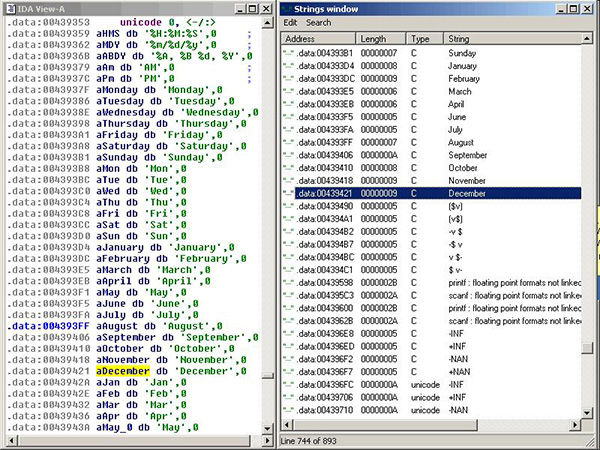Click the aAugust label in IDA View-A
This screenshot has width=600, height=450.
click(117, 326)
